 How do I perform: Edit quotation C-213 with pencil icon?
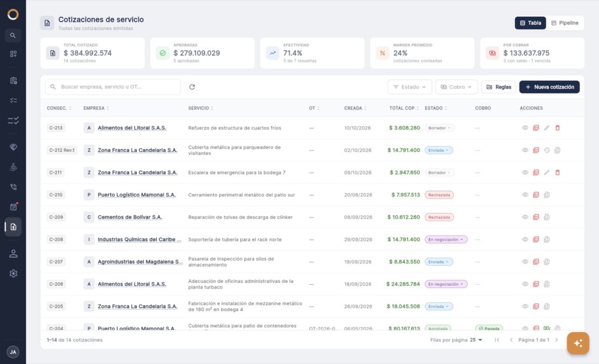[547, 128]
